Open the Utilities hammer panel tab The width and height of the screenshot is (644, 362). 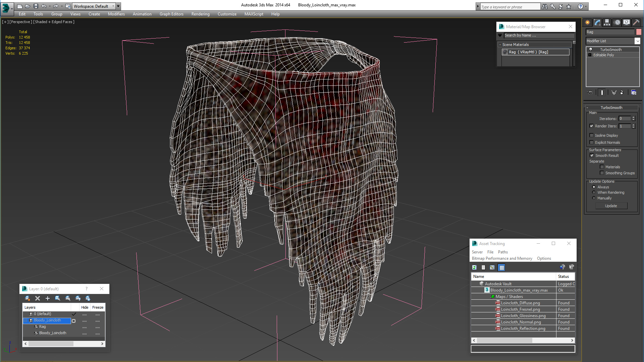click(x=636, y=22)
